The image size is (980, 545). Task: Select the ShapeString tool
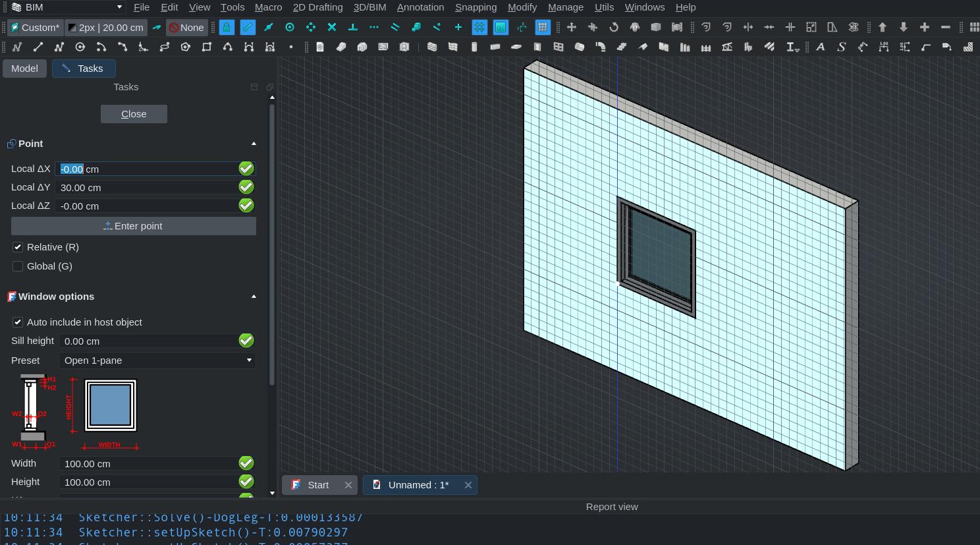(x=842, y=47)
